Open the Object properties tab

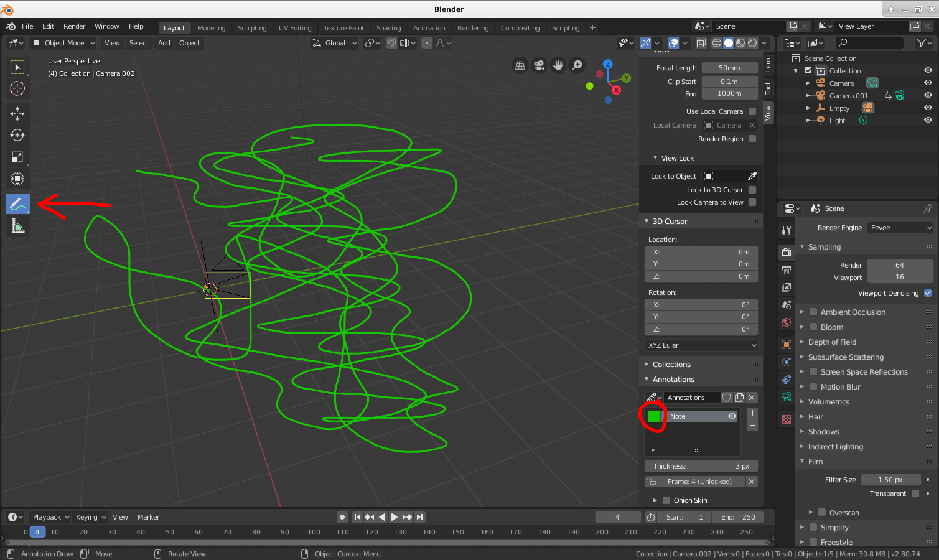787,344
